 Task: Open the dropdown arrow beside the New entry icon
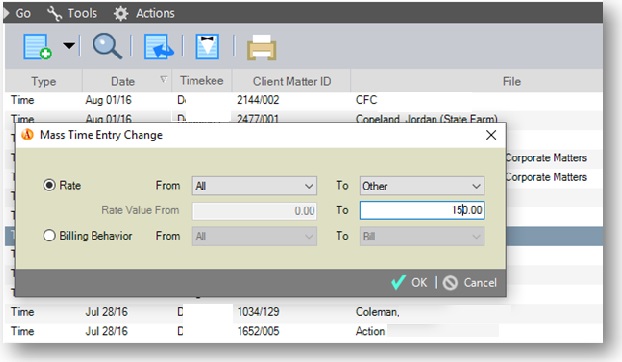[69, 46]
